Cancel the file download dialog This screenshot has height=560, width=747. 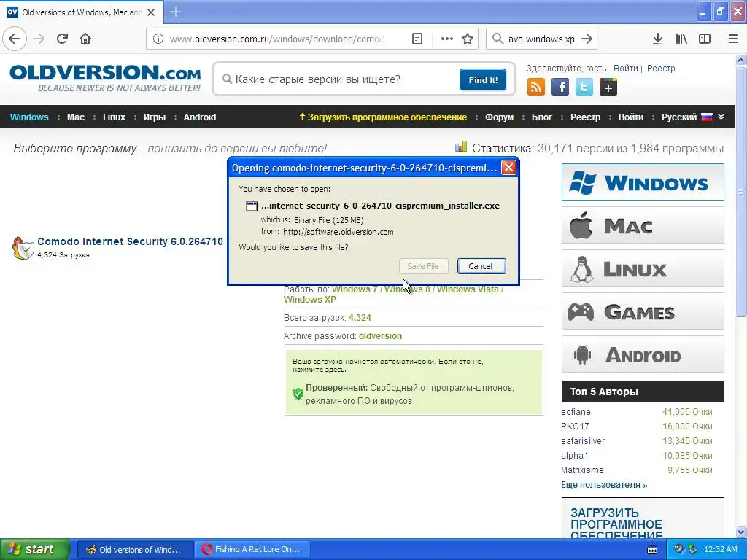480,266
